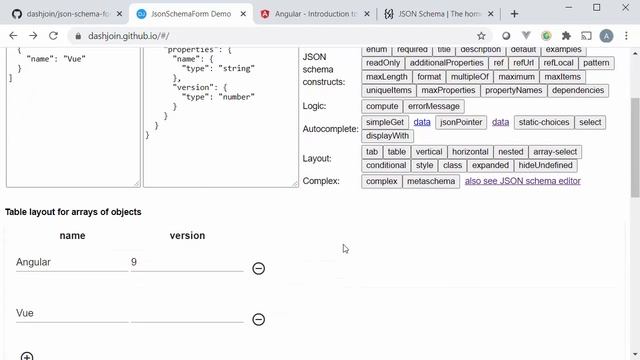This screenshot has width=640, height=360.
Task: Click the page vertical scrollbar
Action: click(x=635, y=148)
